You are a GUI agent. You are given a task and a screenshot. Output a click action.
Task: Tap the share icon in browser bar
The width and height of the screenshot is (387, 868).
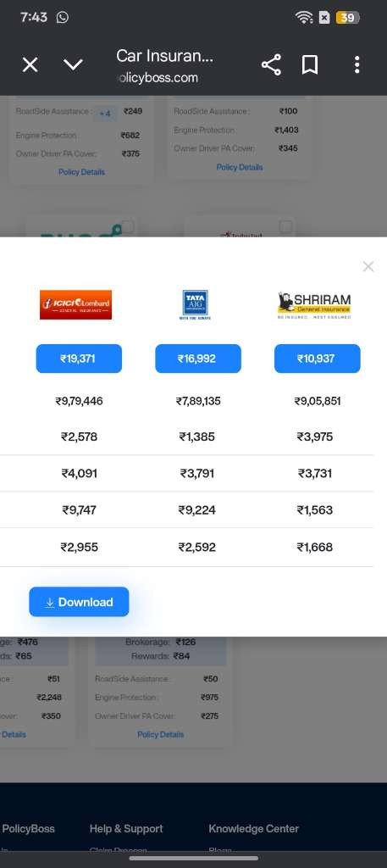(271, 65)
